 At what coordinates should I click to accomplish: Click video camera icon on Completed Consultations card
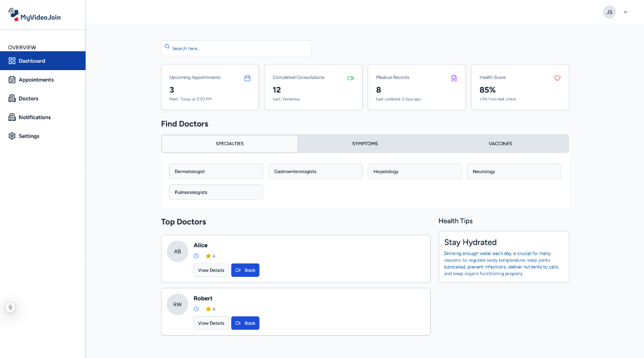[351, 78]
